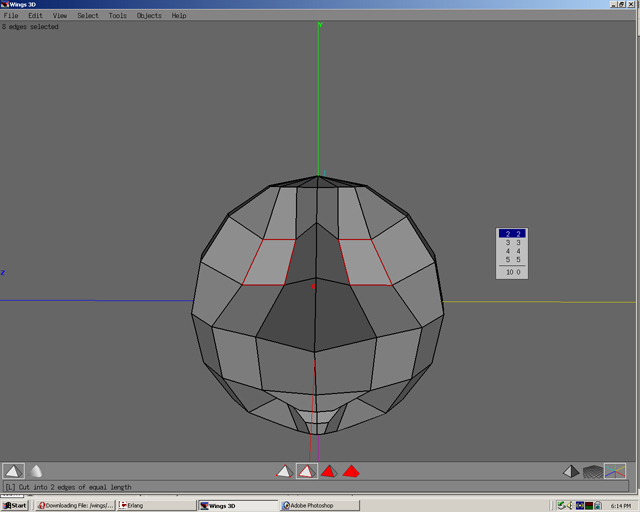Screen dimensions: 640x512
Task: Open the Edit menu
Action: [x=35, y=16]
